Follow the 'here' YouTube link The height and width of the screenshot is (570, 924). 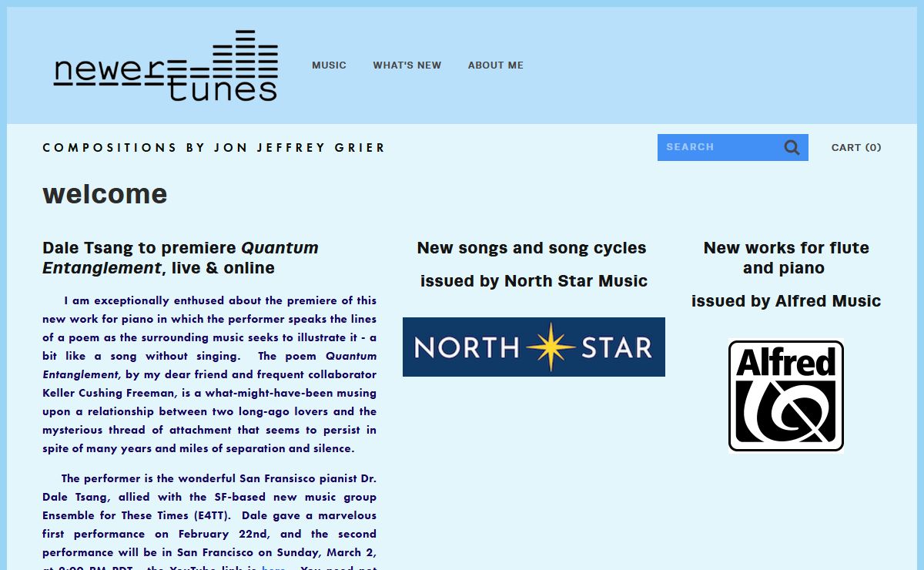[x=273, y=568]
